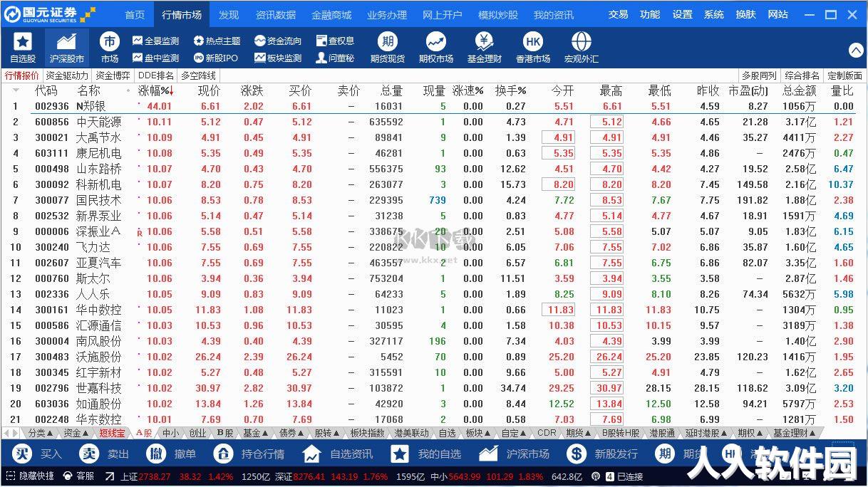Image resolution: width=868 pixels, height=487 pixels.
Task: Expand the 债券▲ bottom tab menu
Action: [291, 433]
